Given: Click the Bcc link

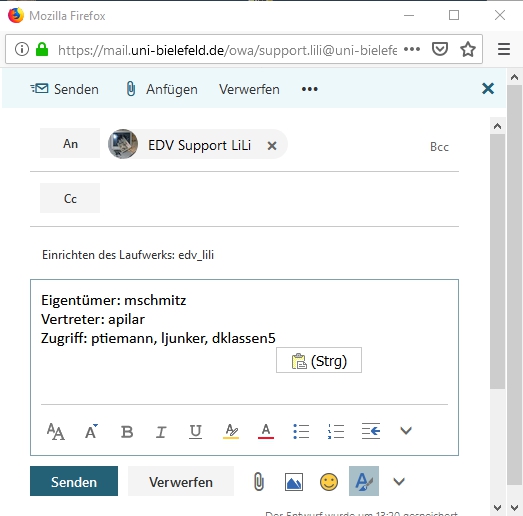Looking at the screenshot, I should [x=439, y=147].
